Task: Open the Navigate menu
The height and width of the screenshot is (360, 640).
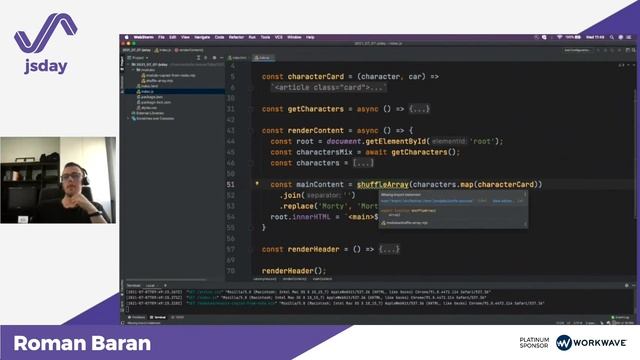Action: coord(202,37)
